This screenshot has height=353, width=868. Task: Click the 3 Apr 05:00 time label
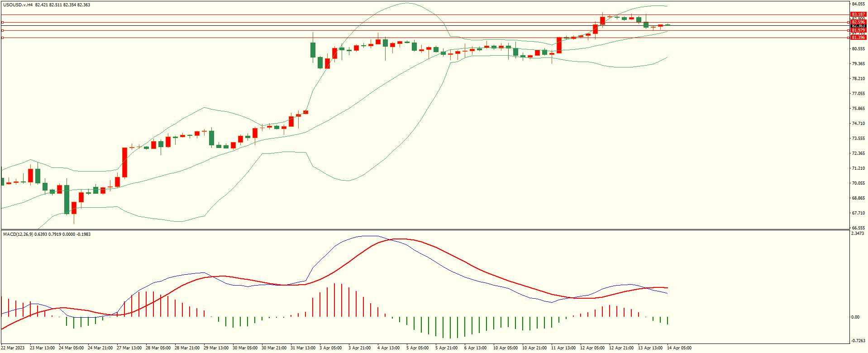(330, 348)
